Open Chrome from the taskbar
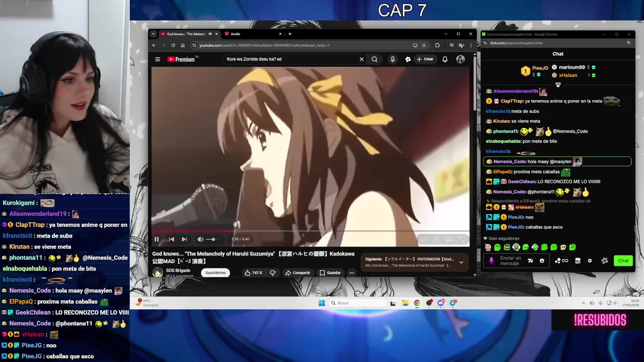The width and height of the screenshot is (644, 362). [x=417, y=303]
